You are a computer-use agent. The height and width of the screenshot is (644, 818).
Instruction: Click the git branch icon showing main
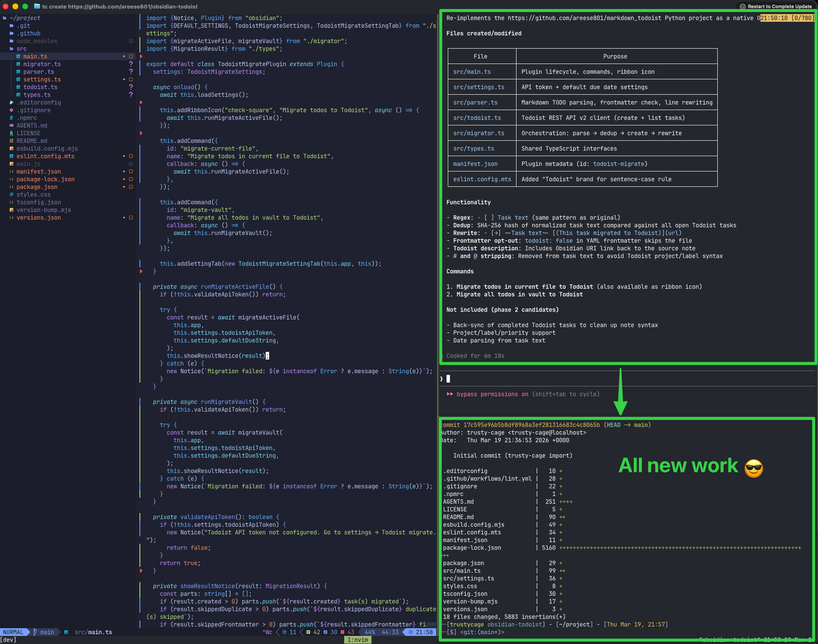[34, 632]
